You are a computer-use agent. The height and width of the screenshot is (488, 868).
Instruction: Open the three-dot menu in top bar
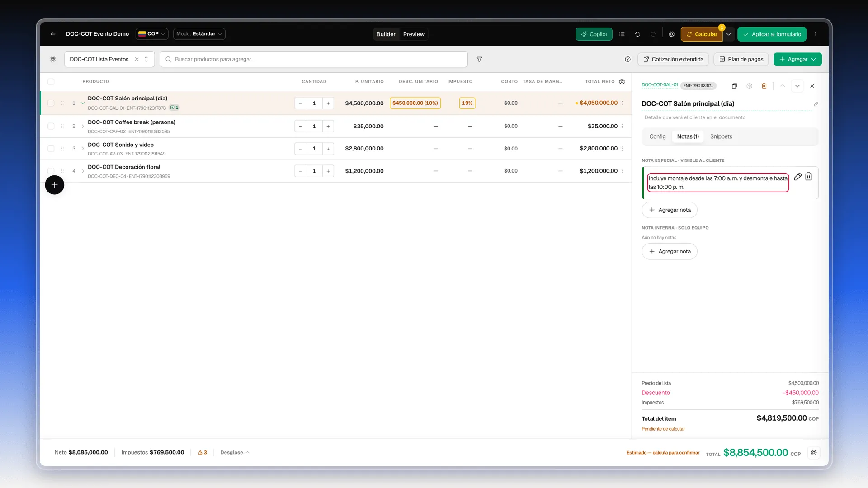816,34
